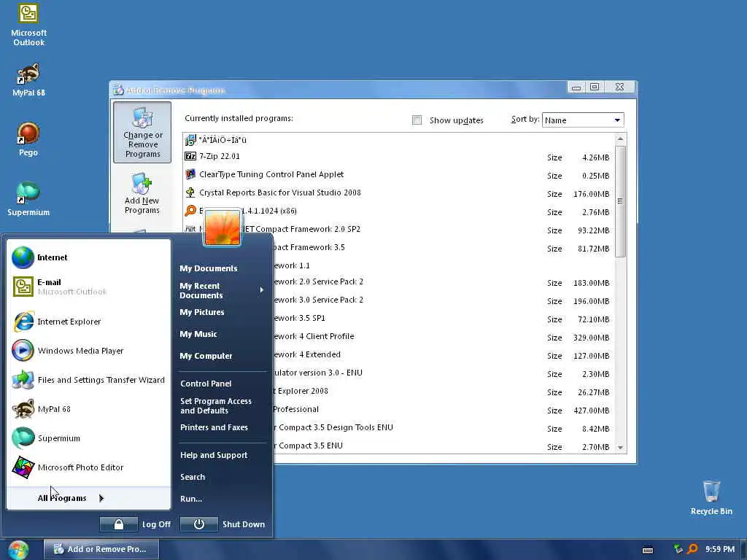This screenshot has width=747, height=560.
Task: Click the program list scrollbar thumb
Action: (x=620, y=201)
